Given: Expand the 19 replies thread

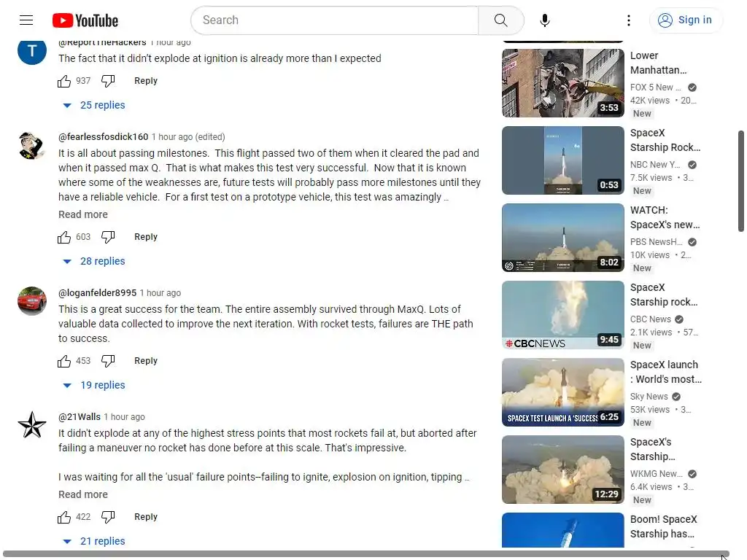Looking at the screenshot, I should [94, 385].
